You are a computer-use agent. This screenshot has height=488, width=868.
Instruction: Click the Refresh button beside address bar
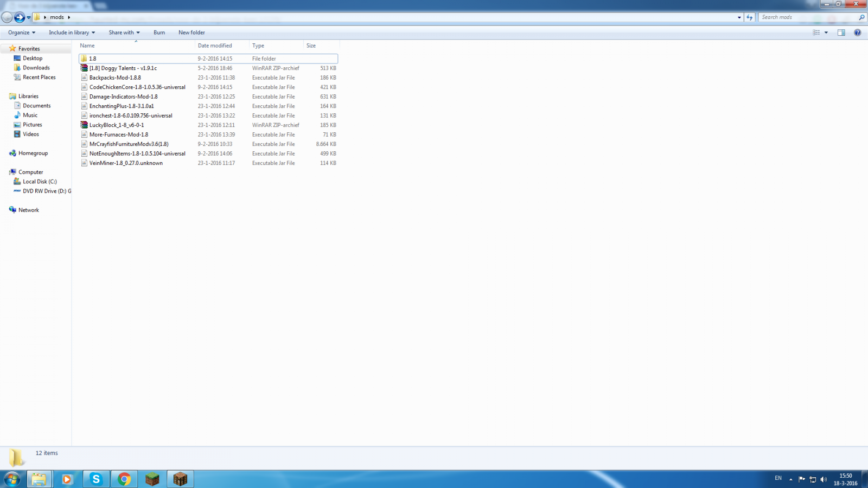(750, 17)
